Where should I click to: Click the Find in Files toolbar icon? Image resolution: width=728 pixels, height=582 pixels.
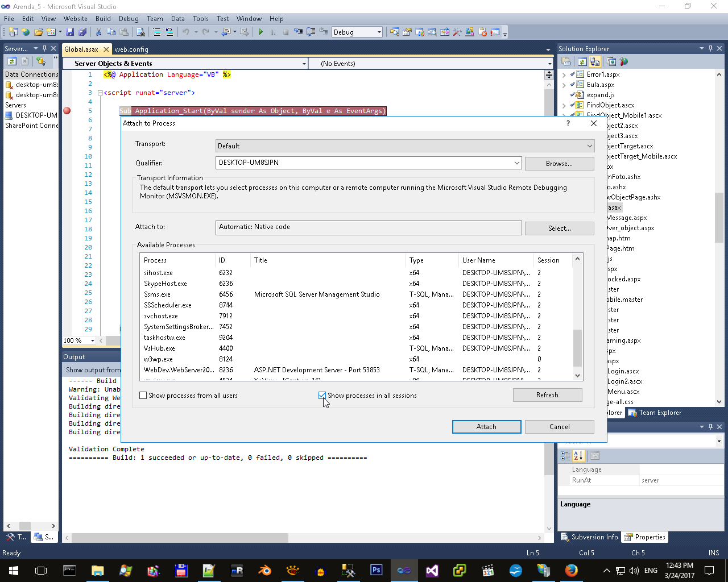pos(140,32)
